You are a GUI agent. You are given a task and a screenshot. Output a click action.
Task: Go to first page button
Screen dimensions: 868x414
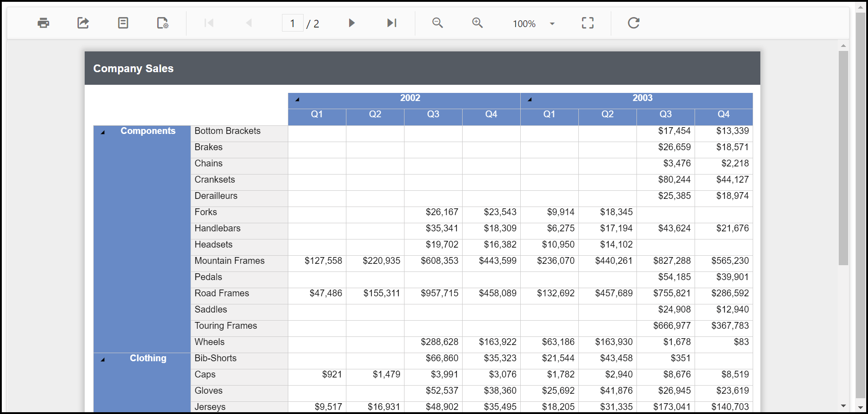coord(209,23)
